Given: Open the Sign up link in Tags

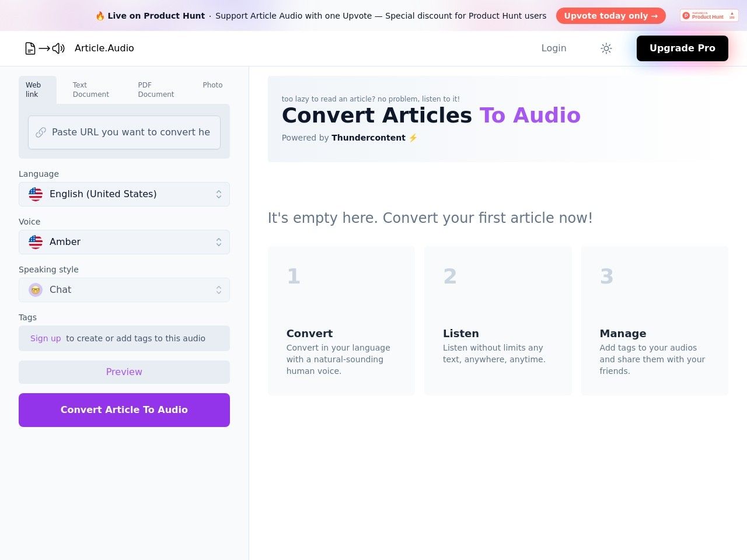Looking at the screenshot, I should coord(46,338).
